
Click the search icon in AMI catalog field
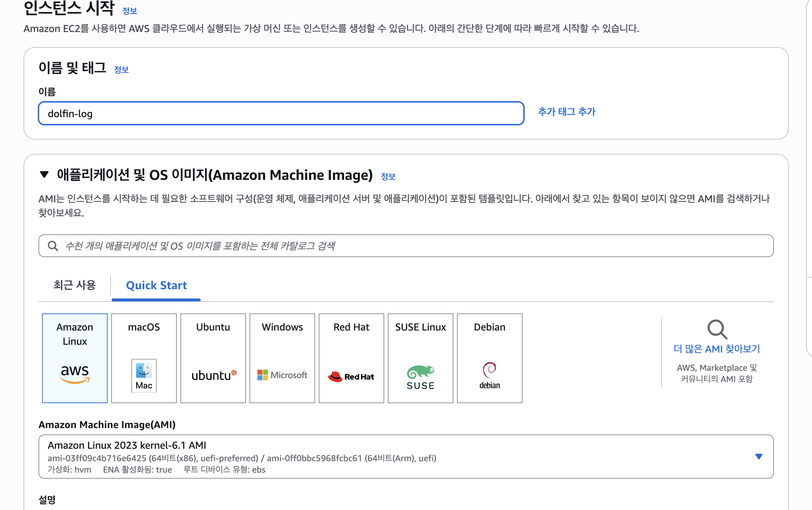tap(53, 246)
